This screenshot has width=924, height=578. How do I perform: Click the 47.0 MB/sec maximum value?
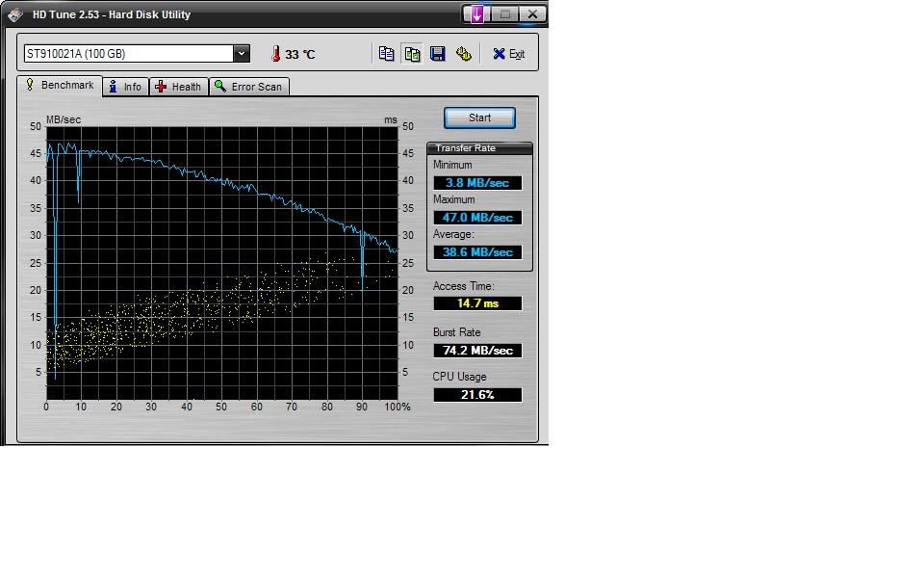click(477, 218)
